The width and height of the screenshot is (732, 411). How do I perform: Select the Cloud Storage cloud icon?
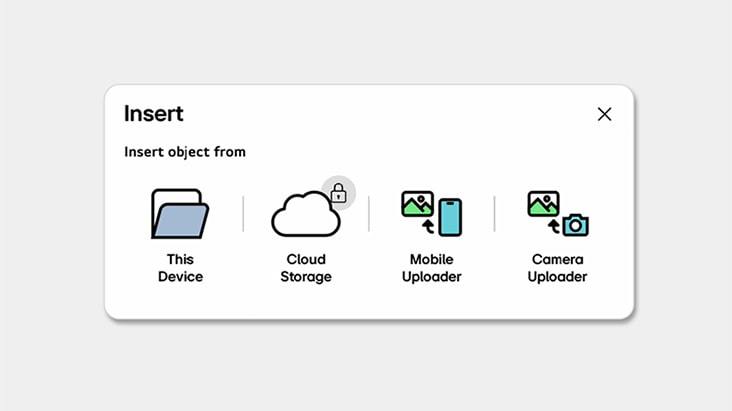point(303,216)
